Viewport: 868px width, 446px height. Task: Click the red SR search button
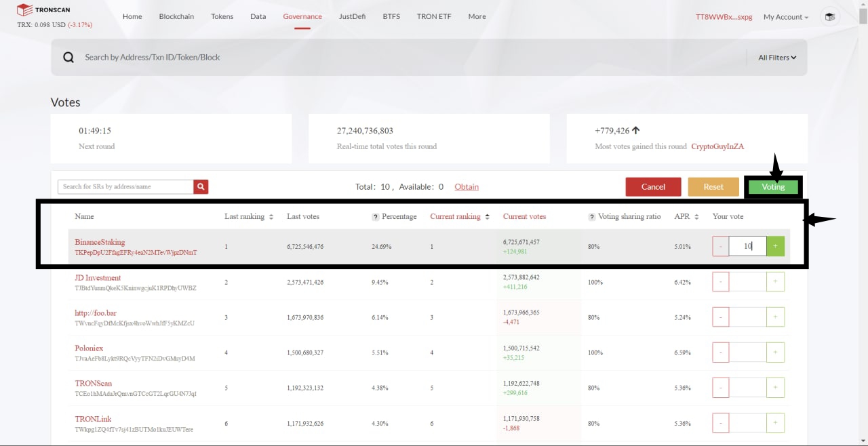pos(201,186)
